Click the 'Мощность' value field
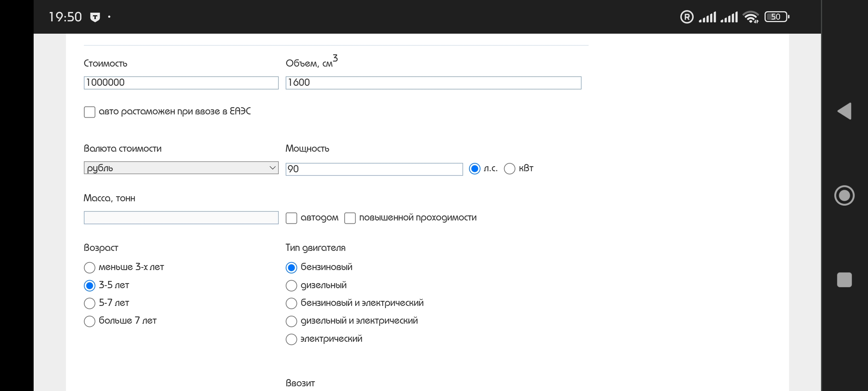 coord(374,169)
